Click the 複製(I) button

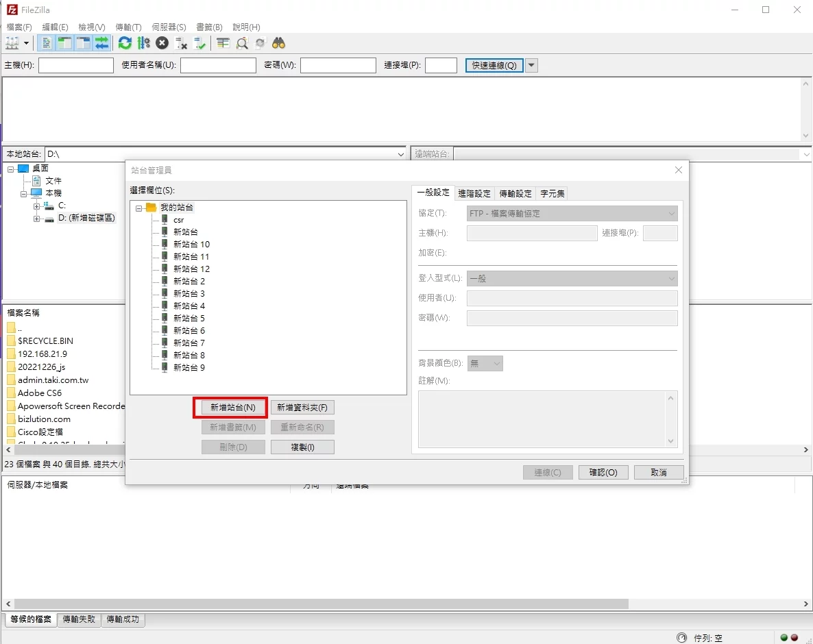[302, 447]
